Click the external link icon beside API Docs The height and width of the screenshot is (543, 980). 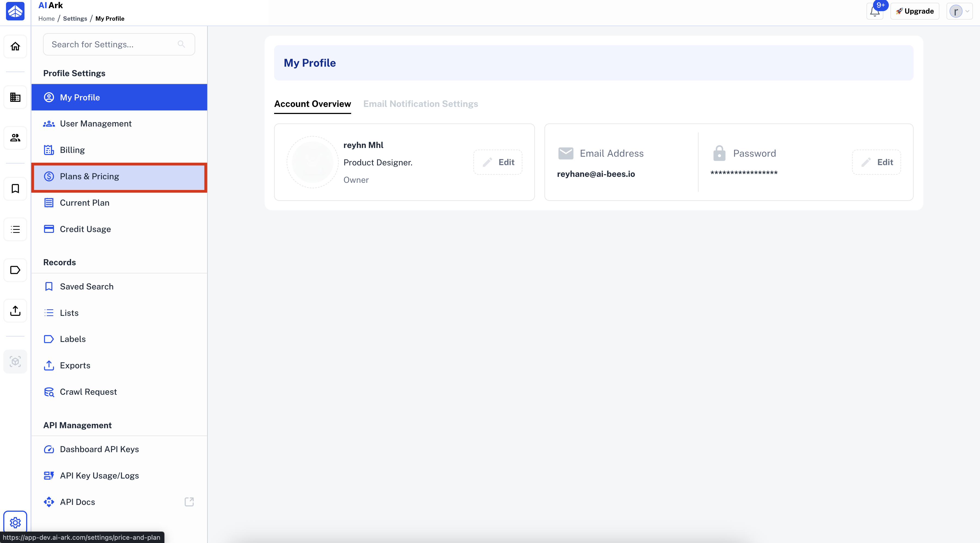(189, 502)
